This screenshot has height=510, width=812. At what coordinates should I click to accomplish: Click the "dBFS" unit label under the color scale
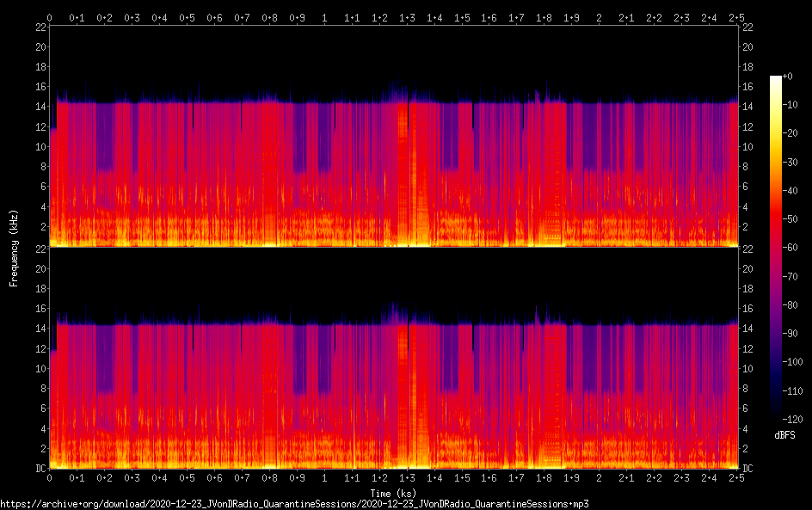[x=784, y=435]
